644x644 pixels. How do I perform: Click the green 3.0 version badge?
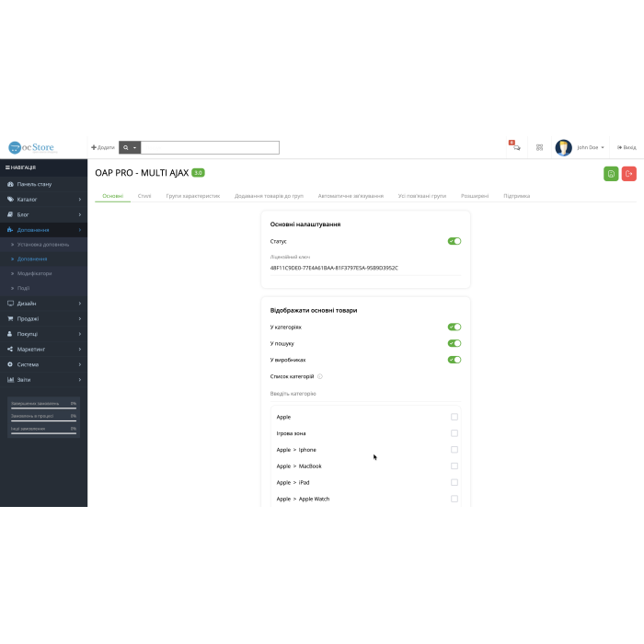[198, 173]
